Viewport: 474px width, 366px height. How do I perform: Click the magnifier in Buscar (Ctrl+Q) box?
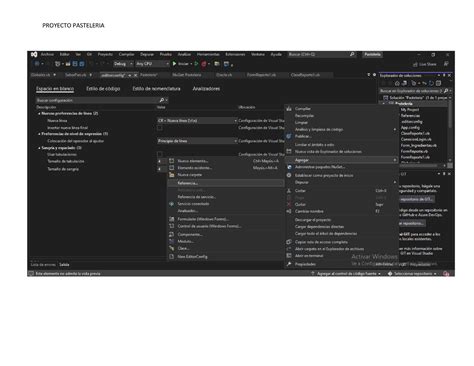click(x=352, y=54)
